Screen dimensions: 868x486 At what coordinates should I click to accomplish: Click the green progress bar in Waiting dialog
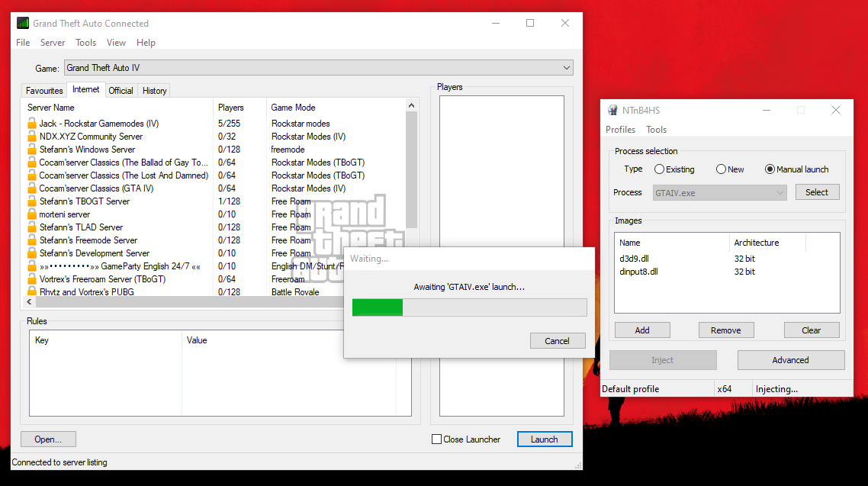[378, 307]
